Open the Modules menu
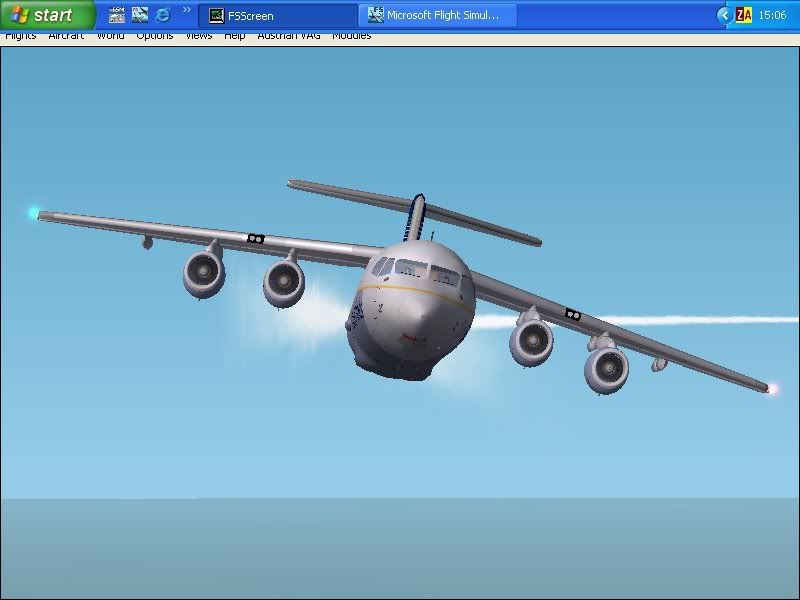This screenshot has height=600, width=800. [352, 36]
